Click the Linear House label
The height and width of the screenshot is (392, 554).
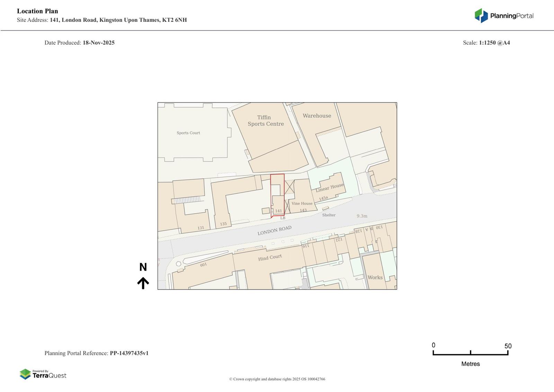330,187
